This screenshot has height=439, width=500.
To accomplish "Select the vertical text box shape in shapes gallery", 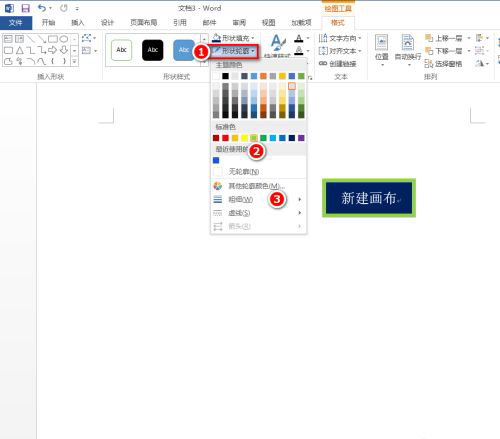I will coord(20,39).
